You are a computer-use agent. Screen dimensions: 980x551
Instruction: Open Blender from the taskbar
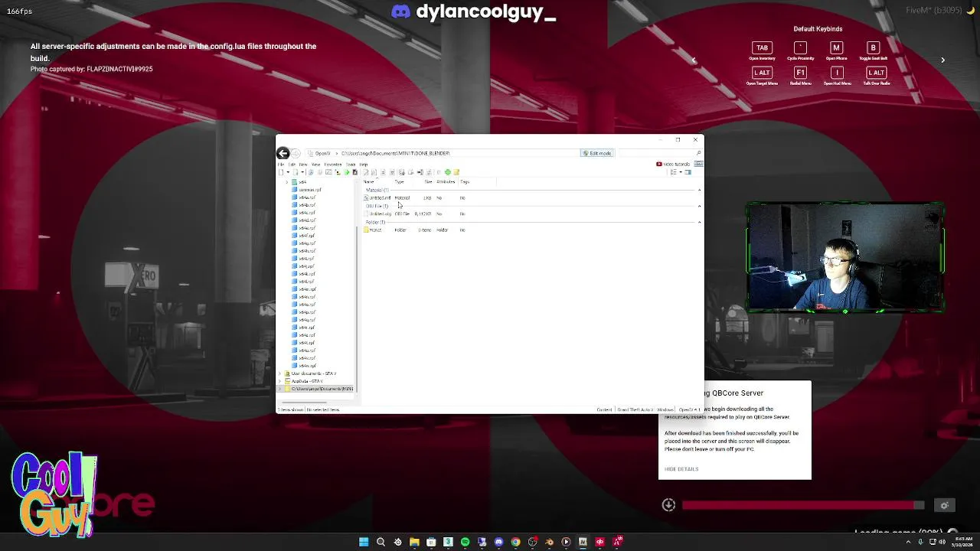[x=549, y=542]
